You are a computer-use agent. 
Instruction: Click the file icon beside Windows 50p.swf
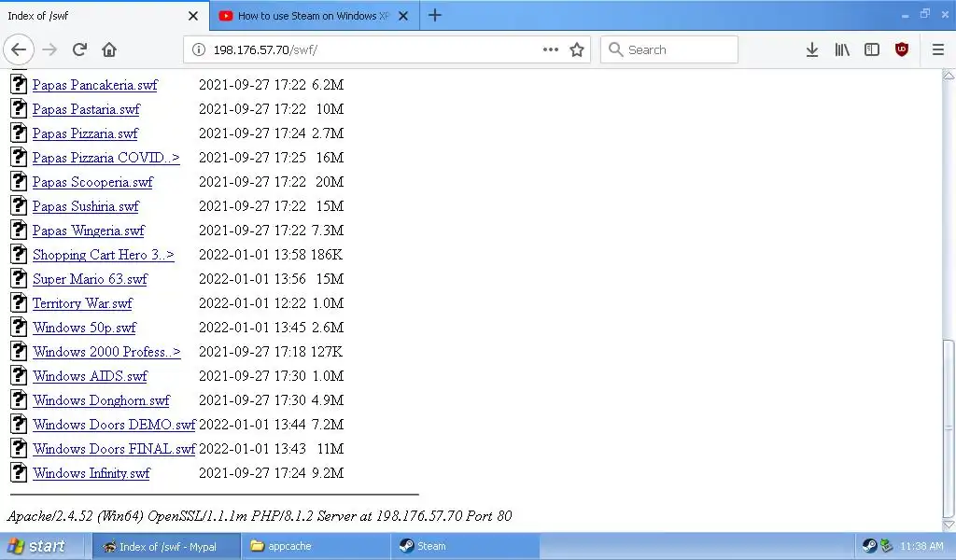point(19,327)
